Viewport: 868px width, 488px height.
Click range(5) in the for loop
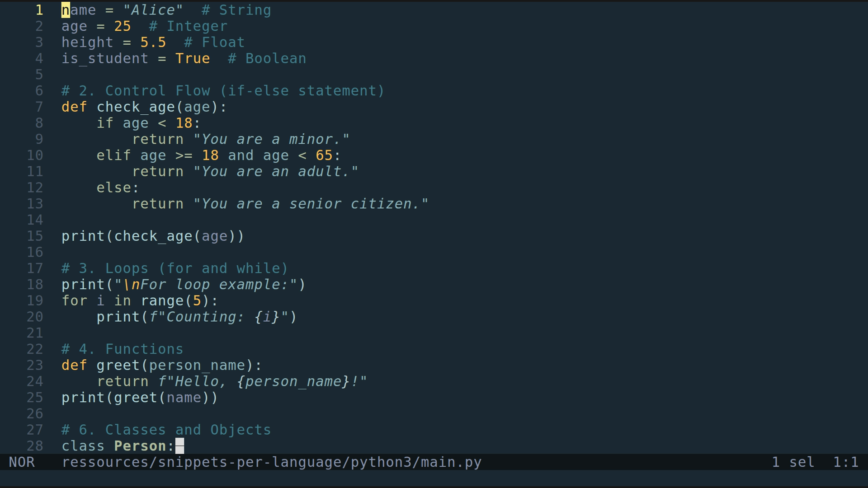[174, 300]
